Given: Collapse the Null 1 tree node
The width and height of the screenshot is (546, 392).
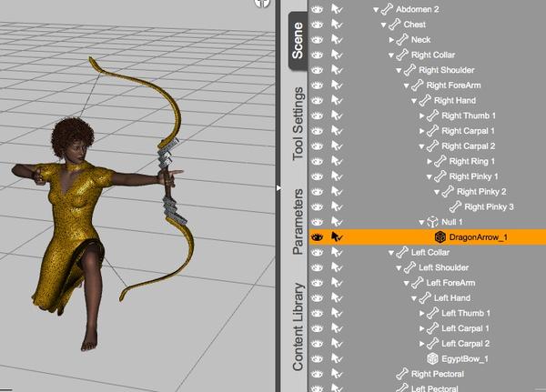Looking at the screenshot, I should click(421, 223).
